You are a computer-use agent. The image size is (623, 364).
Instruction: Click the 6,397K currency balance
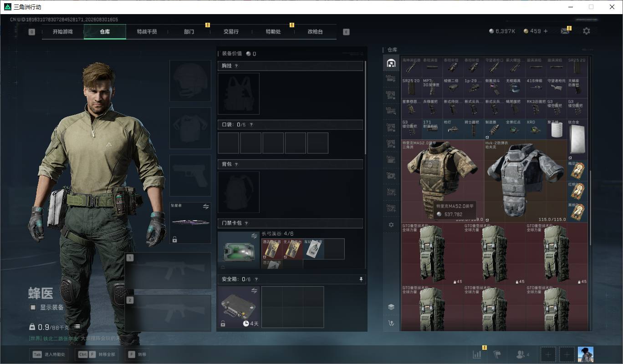pyautogui.click(x=502, y=31)
